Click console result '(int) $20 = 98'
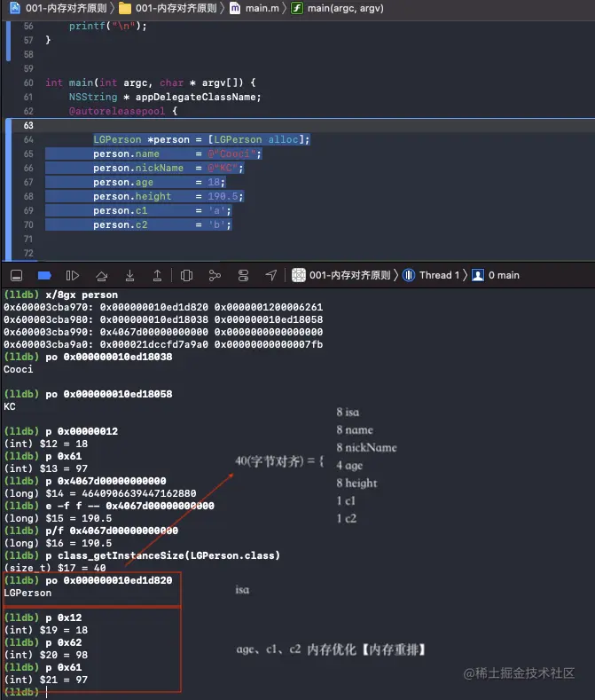 coord(45,655)
